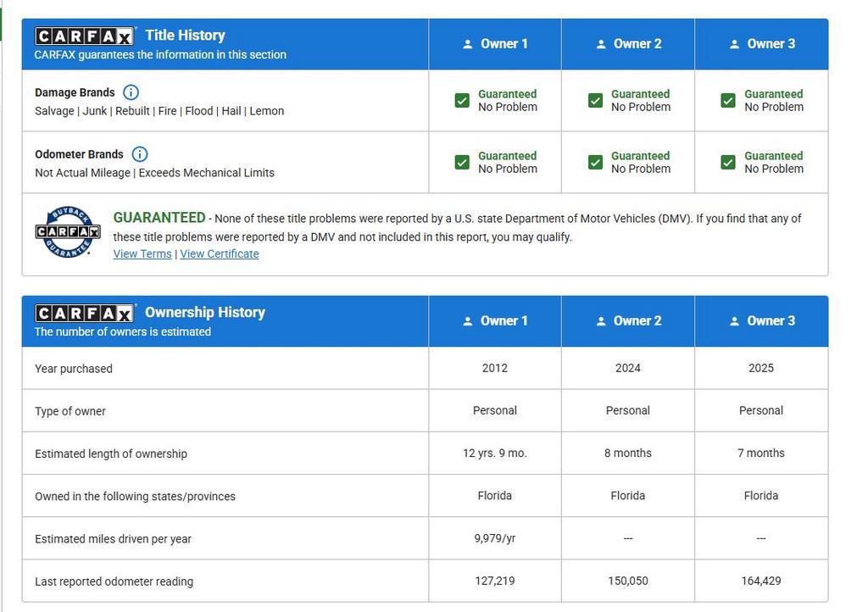This screenshot has width=868, height=612.
Task: Click the Damage Brands info icon
Action: click(131, 92)
